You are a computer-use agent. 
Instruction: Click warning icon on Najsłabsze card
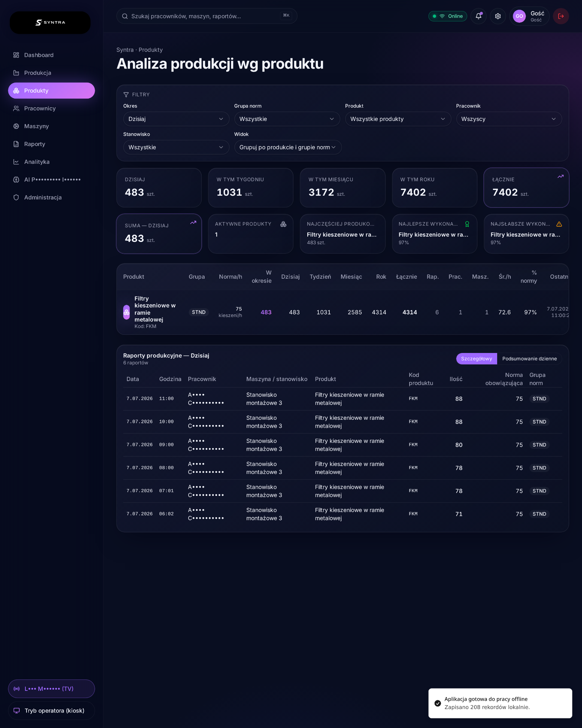559,224
